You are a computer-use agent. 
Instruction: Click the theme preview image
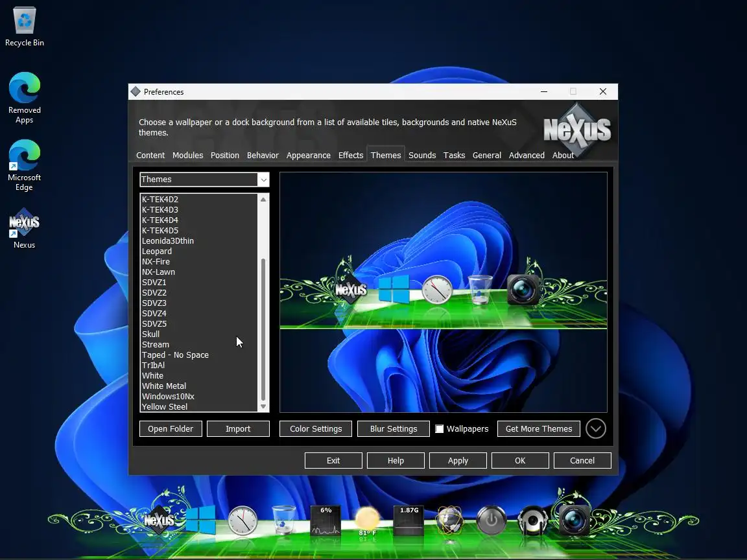(x=443, y=292)
